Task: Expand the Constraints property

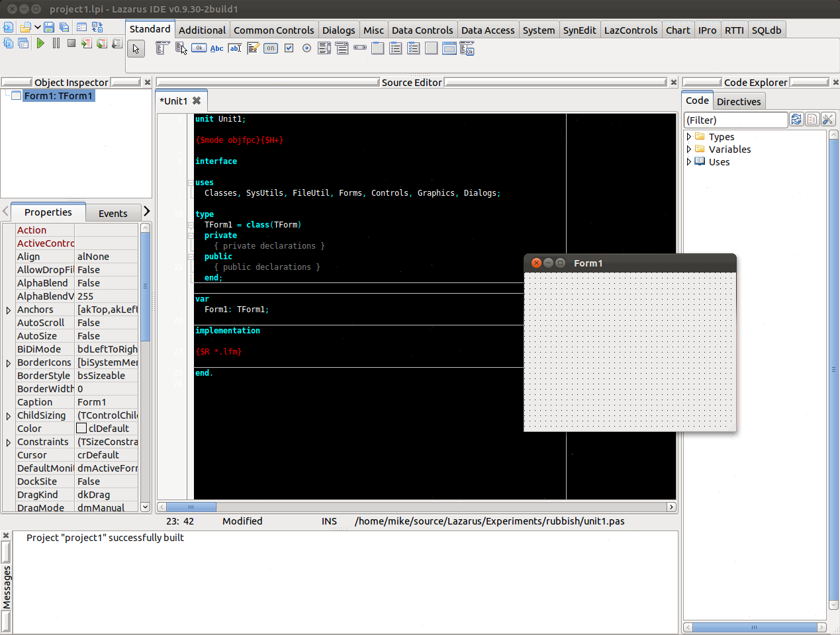Action: click(x=9, y=442)
